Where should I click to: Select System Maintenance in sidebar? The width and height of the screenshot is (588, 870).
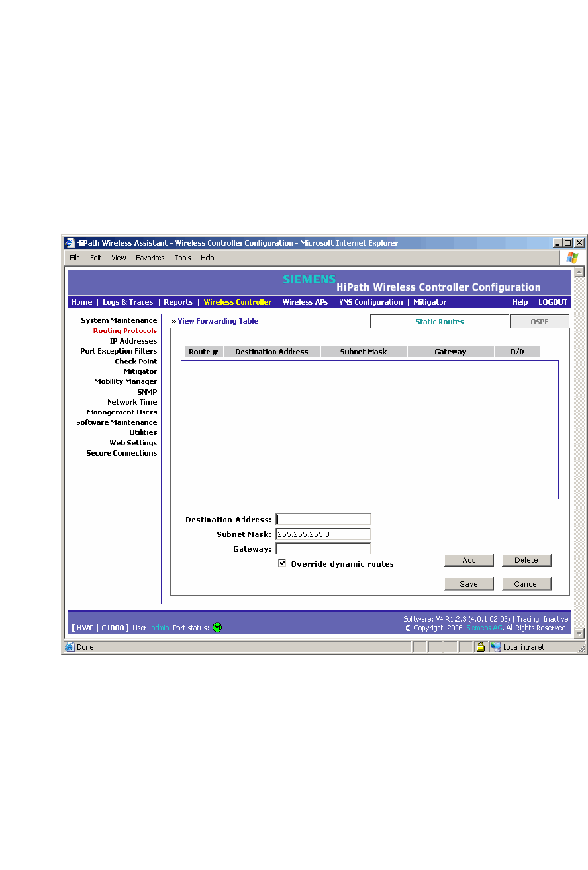click(x=119, y=320)
